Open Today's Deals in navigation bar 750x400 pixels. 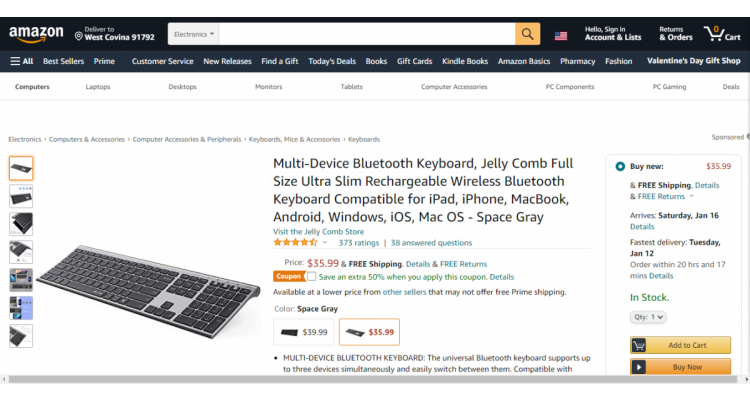pyautogui.click(x=332, y=61)
